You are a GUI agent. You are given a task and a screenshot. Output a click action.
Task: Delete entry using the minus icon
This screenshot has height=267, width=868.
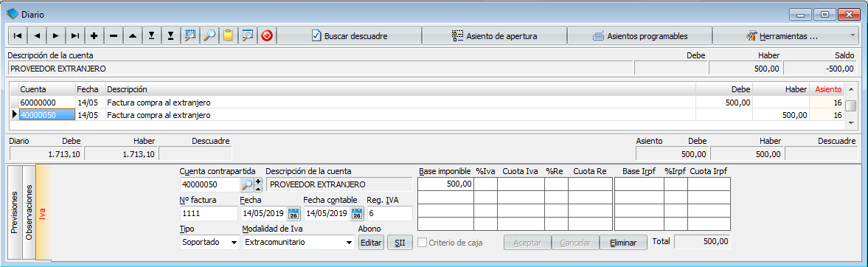tap(114, 36)
